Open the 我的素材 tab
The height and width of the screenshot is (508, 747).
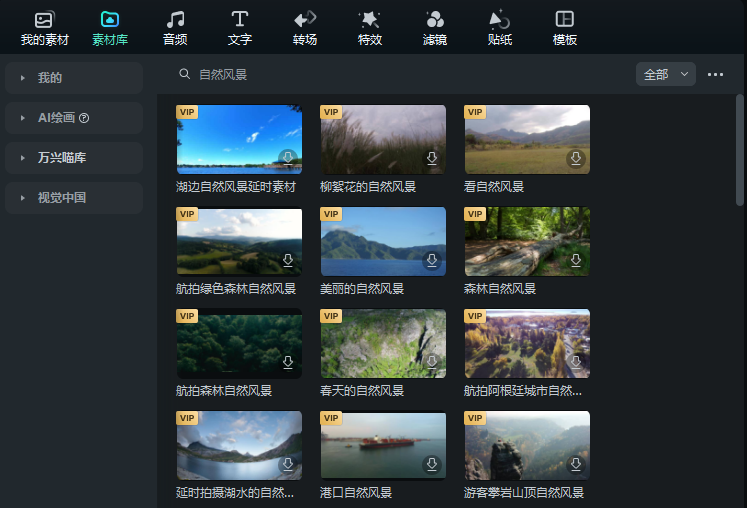point(44,29)
